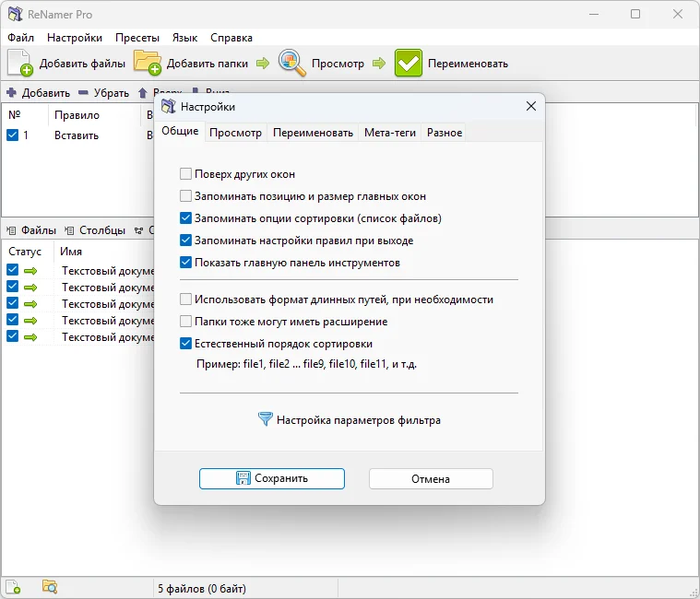Click the ReNamer Pro title bar app icon

[15, 14]
